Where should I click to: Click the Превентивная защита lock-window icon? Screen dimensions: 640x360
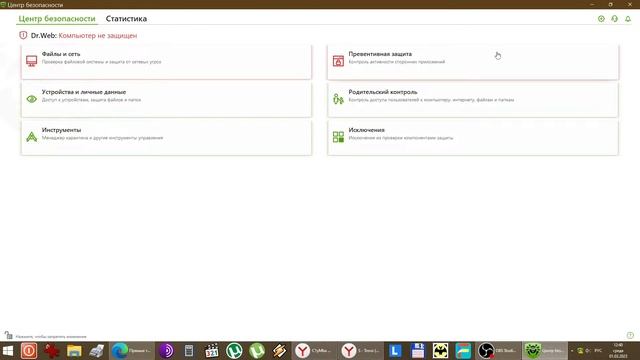338,61
